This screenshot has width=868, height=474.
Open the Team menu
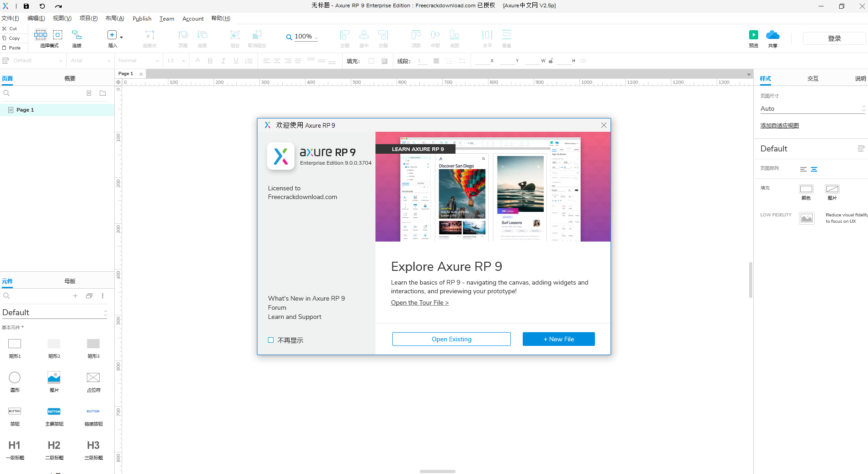tap(166, 18)
